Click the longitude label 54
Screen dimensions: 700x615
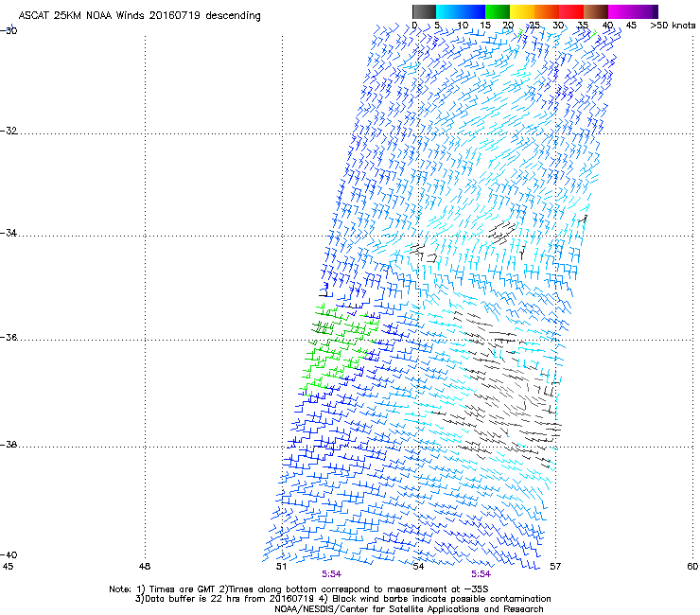point(418,567)
